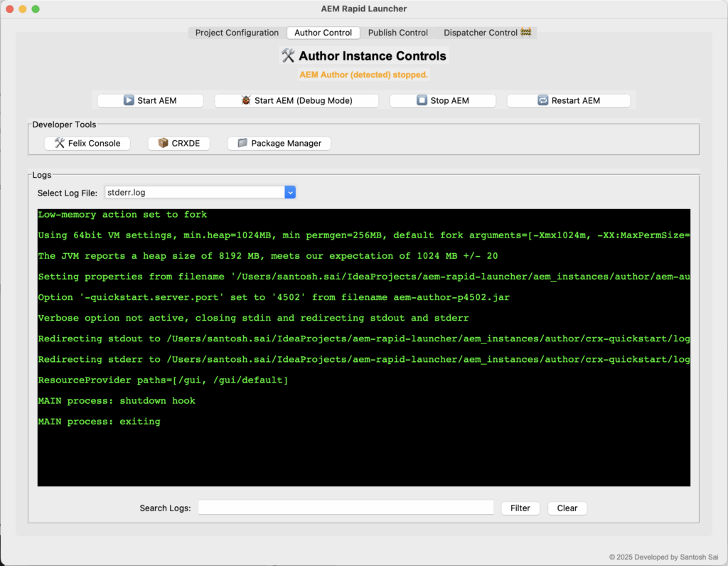
Task: Click the bug icon for Debug Mode start
Action: (x=246, y=100)
